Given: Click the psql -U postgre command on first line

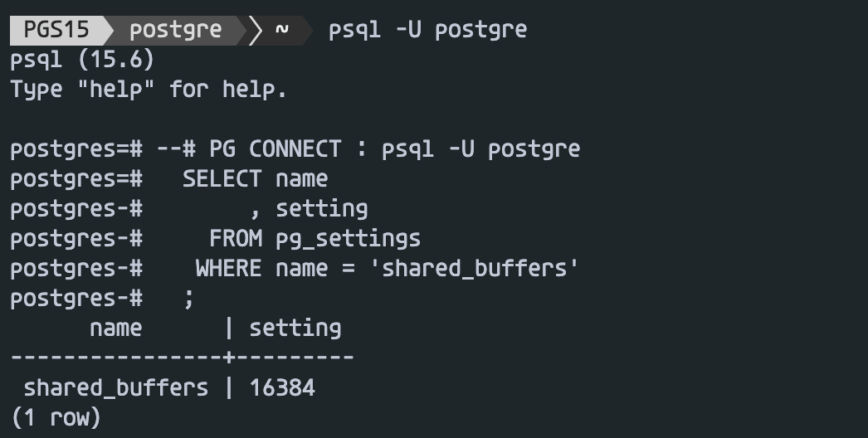Looking at the screenshot, I should [x=427, y=31].
